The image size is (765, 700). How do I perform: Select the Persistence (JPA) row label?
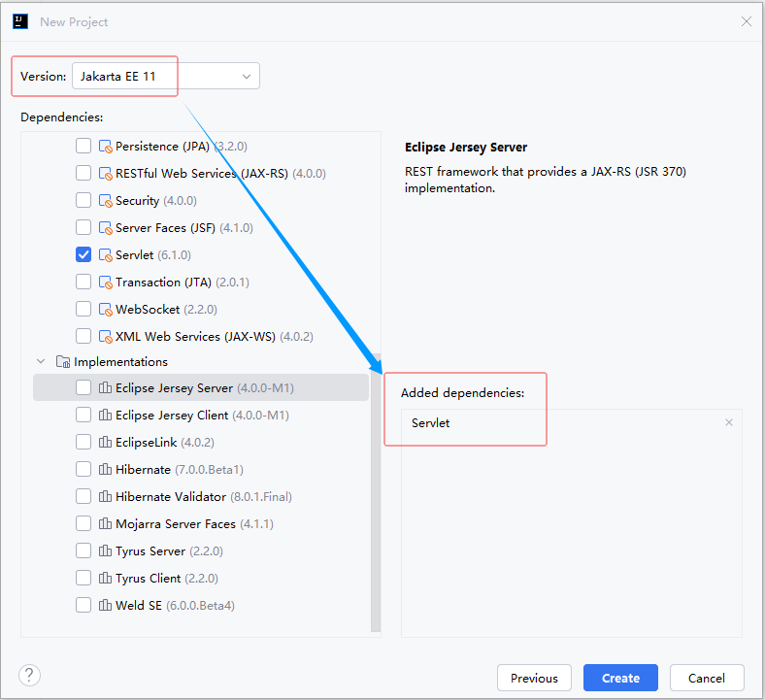[162, 147]
